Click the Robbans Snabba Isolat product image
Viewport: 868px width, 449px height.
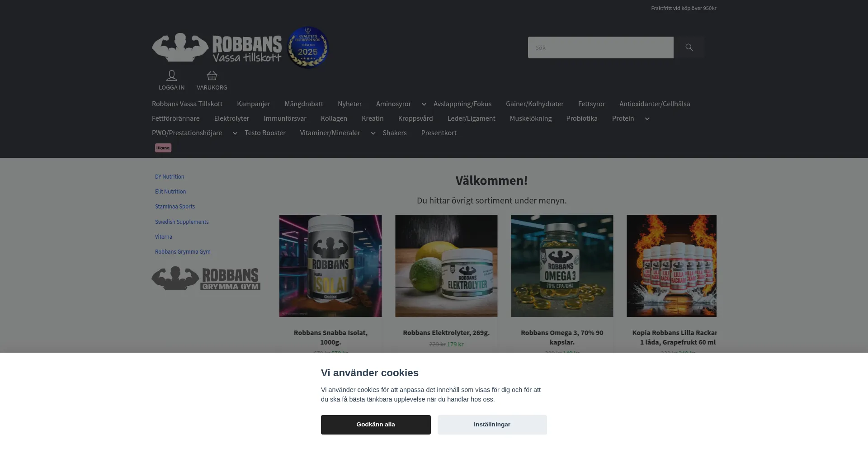click(x=330, y=266)
